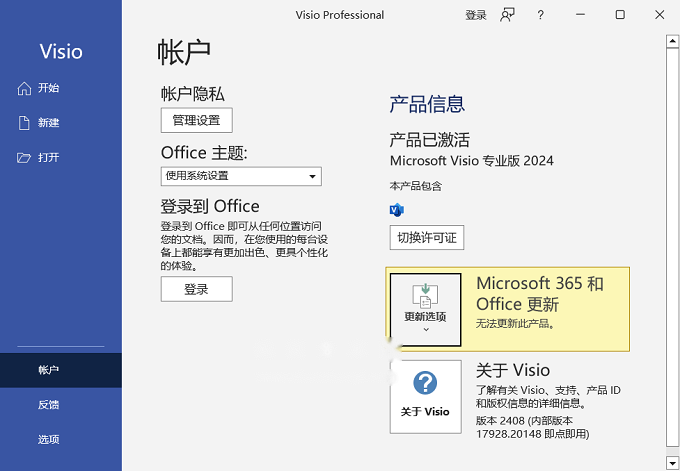Go to 新建 (New) page
Screen dimensions: 680x471
tap(61, 123)
